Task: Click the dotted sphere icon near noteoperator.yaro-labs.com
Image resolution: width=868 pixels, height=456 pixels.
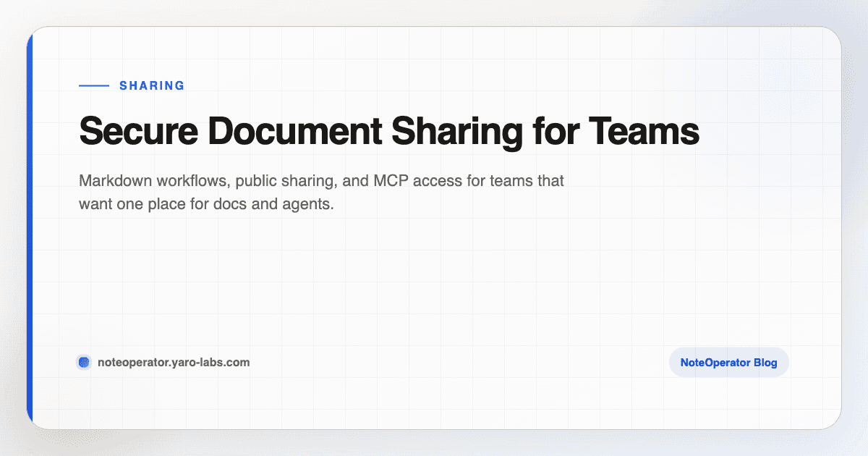Action: (84, 362)
